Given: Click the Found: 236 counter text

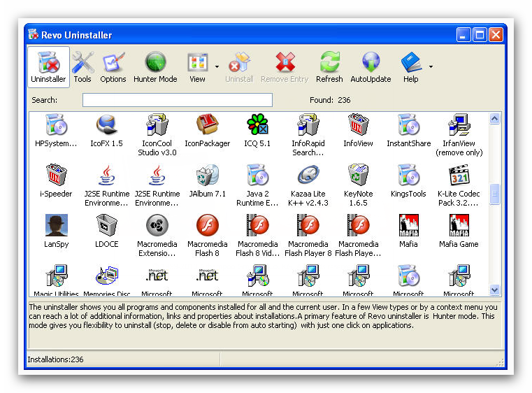Looking at the screenshot, I should [330, 100].
